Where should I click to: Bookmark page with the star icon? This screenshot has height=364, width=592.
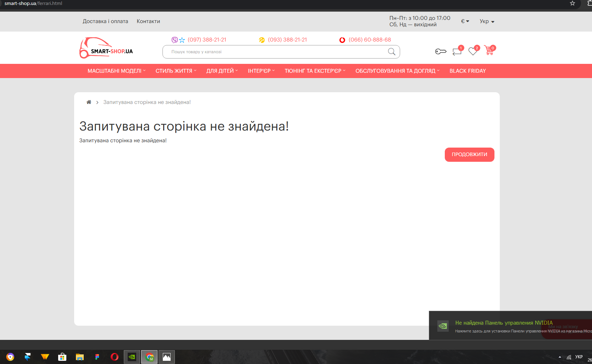572,4
